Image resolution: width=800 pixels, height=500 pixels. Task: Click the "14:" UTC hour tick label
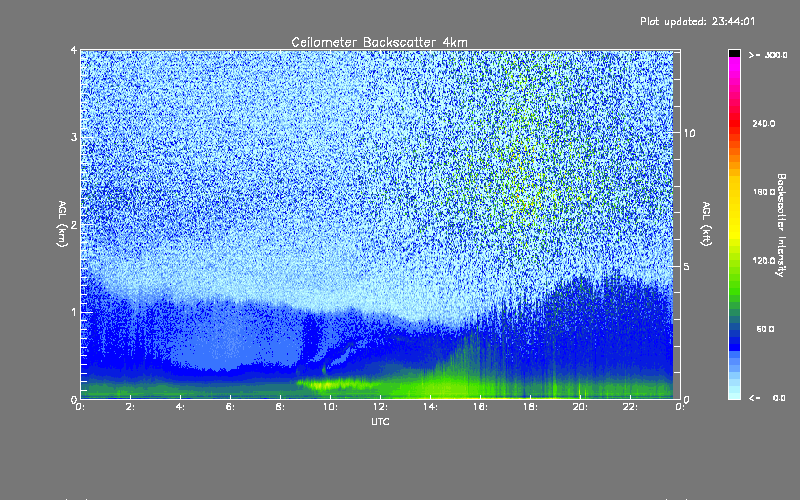[430, 407]
